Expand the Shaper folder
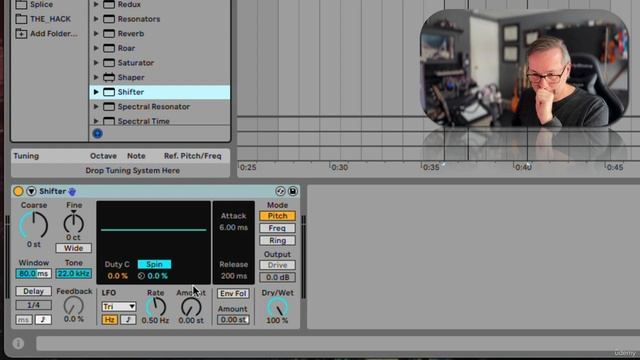Image resolution: width=640 pixels, height=360 pixels. tap(96, 77)
